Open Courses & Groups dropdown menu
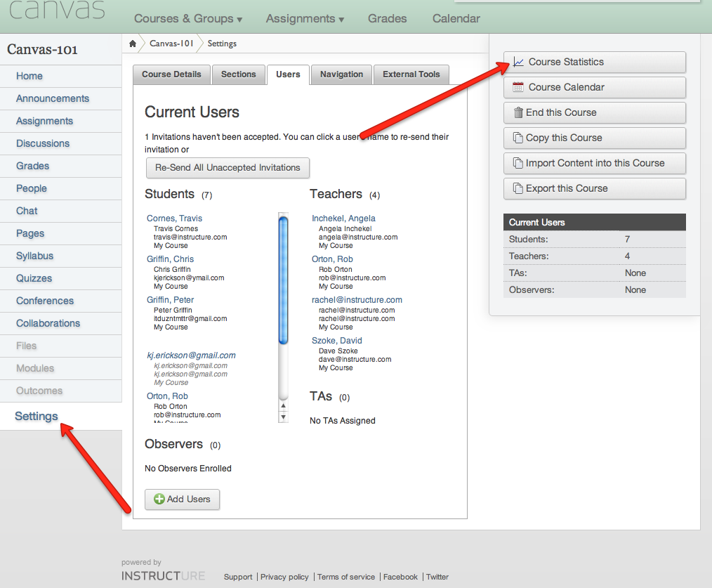Screen dimensions: 712x588 (188, 19)
